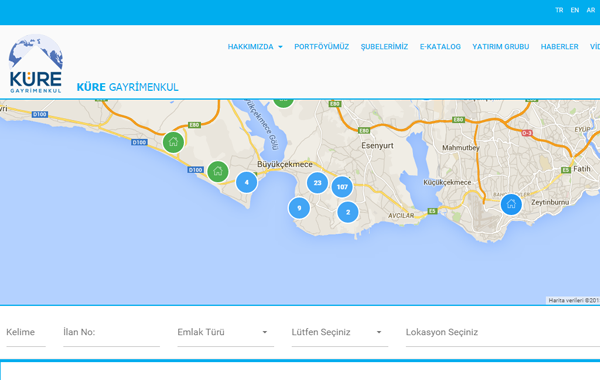Go to PORTFÖYÜMÜZ menu item

pyautogui.click(x=321, y=47)
